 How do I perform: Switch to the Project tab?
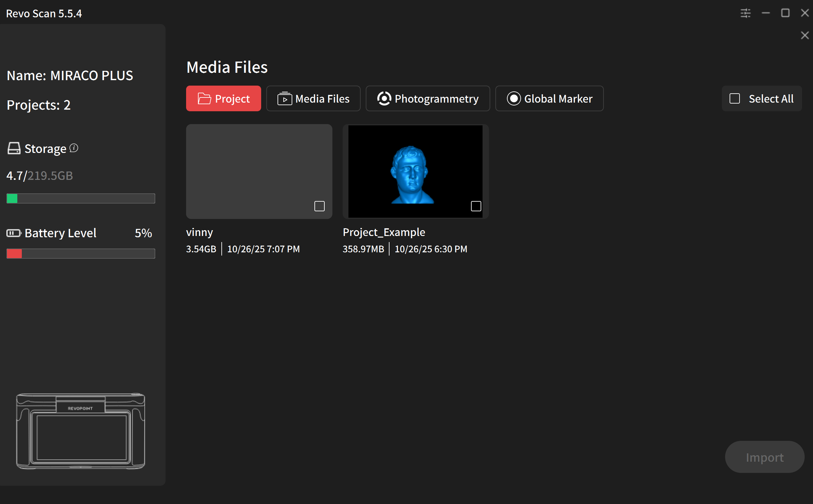point(223,99)
